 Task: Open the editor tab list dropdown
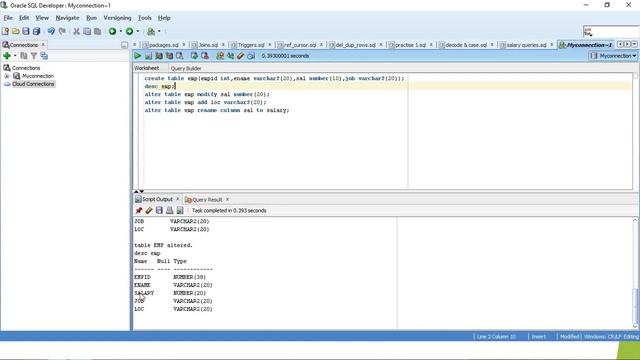(x=634, y=44)
